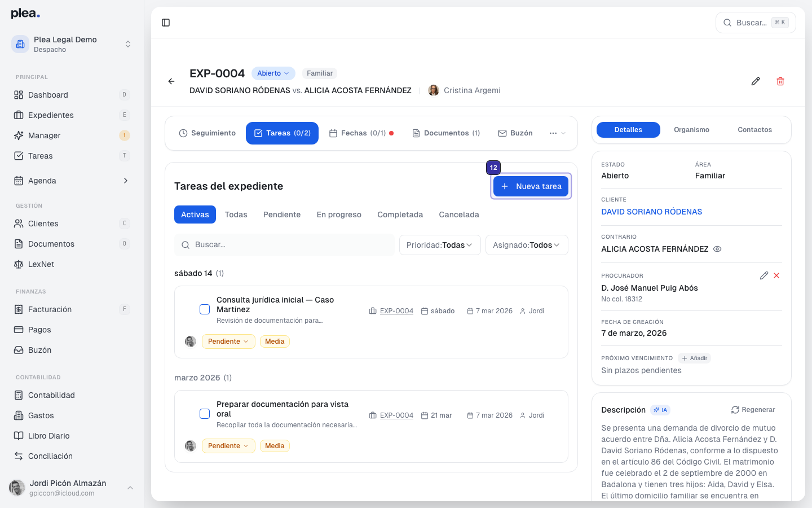Edit the expediente using the pencil icon
Viewport: 812px width, 508px height.
(x=756, y=81)
